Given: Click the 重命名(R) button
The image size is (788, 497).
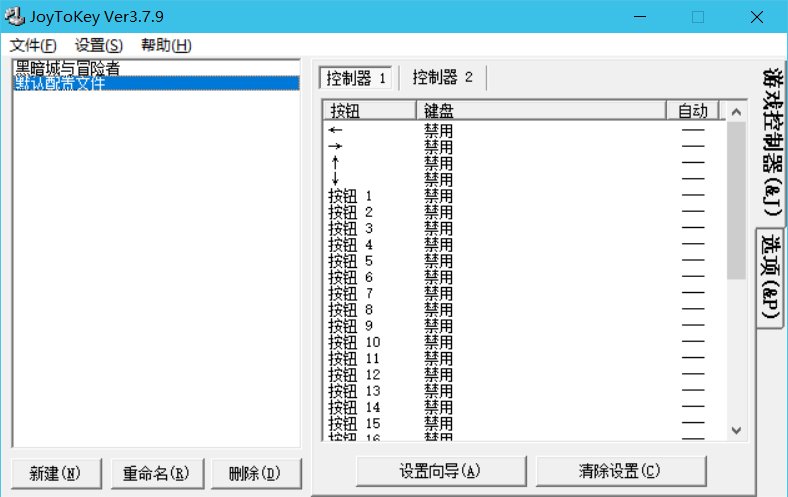Looking at the screenshot, I should (157, 473).
